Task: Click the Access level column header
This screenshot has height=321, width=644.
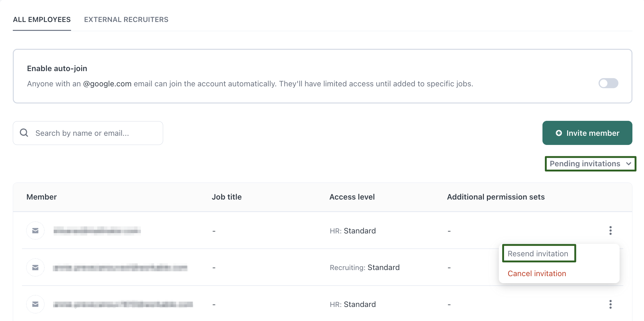Action: click(352, 197)
